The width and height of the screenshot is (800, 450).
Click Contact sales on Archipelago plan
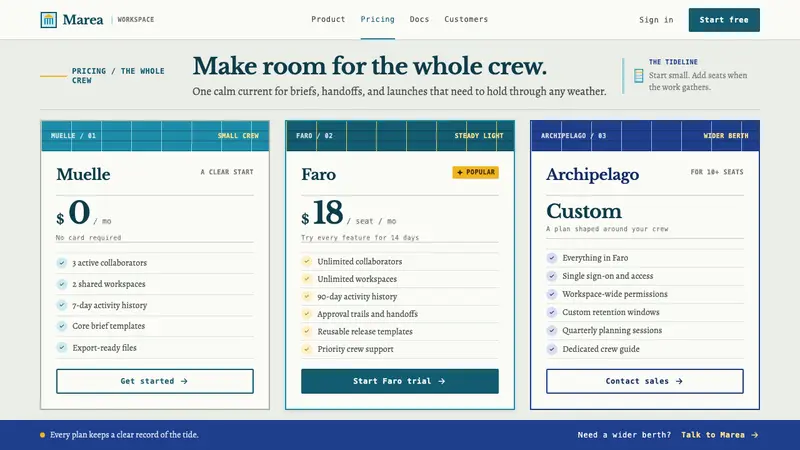[x=644, y=381]
